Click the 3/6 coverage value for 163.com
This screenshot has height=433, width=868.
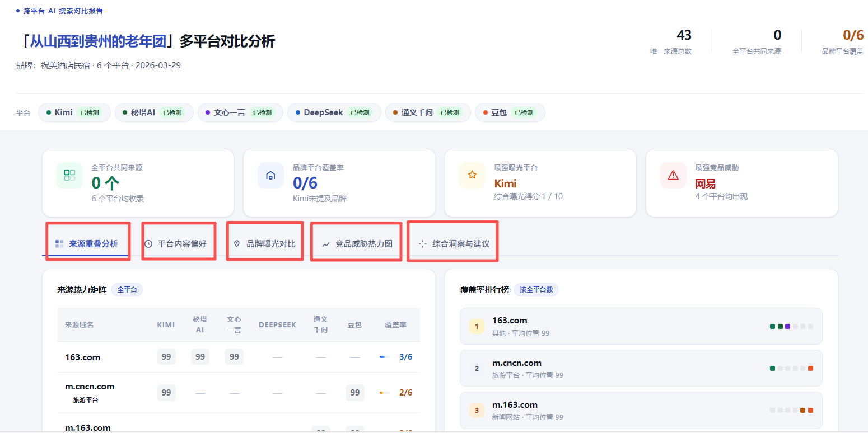point(406,357)
